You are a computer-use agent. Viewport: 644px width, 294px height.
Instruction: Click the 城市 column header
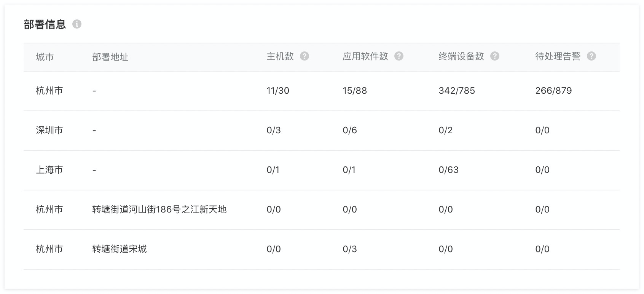[x=45, y=57]
